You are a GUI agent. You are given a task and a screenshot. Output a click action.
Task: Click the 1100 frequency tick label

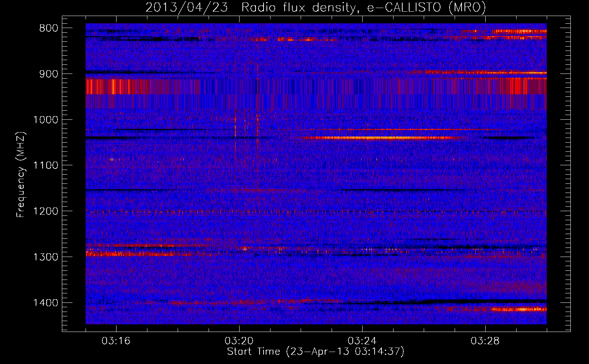pyautogui.click(x=46, y=166)
